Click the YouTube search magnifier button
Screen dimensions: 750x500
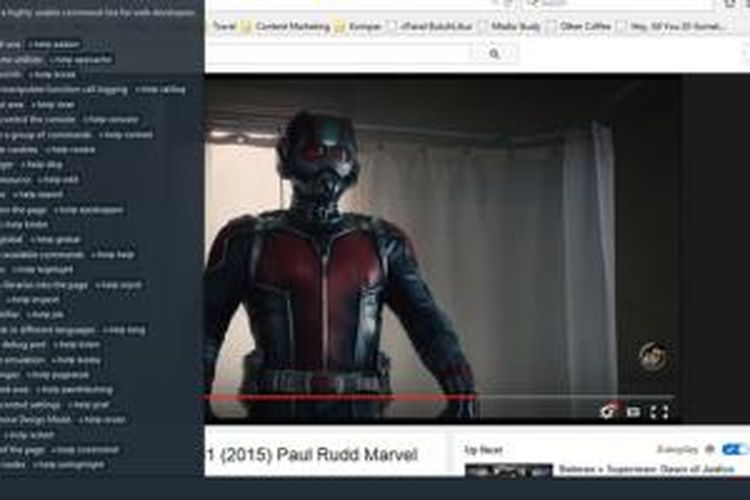[x=495, y=54]
